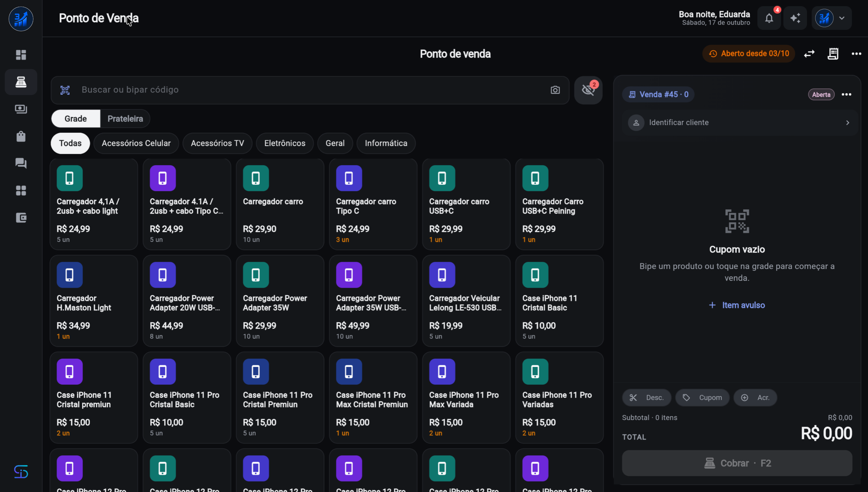Viewport: 868px width, 492px height.
Task: Open the wallet sidebar icon
Action: [21, 218]
